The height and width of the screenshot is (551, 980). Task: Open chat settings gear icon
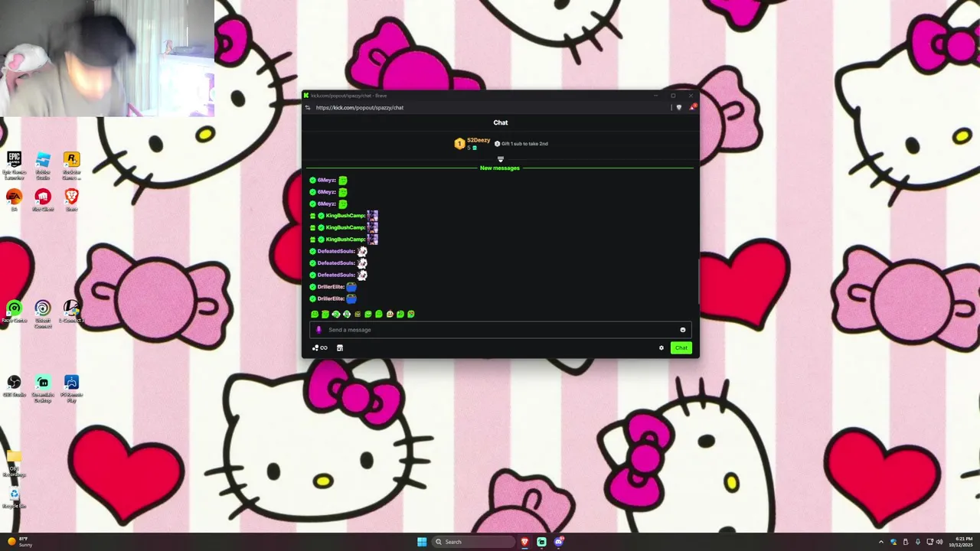pyautogui.click(x=661, y=348)
